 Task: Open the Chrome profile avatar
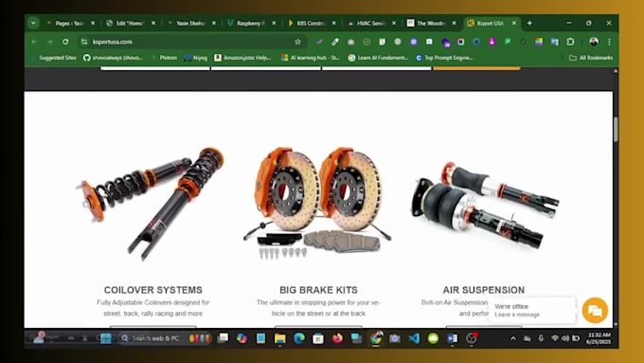coord(594,42)
